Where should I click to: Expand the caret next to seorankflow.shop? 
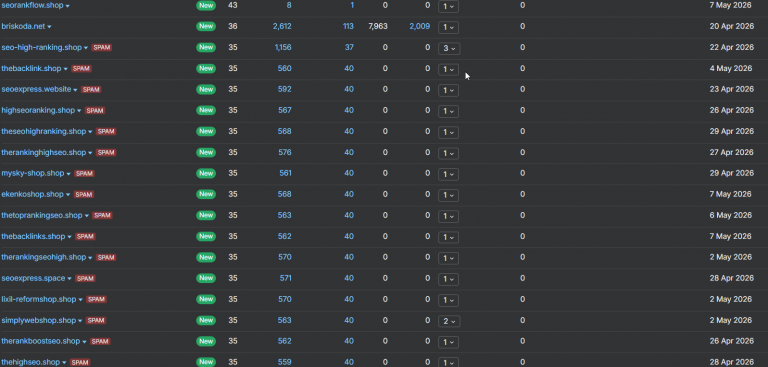(68, 6)
